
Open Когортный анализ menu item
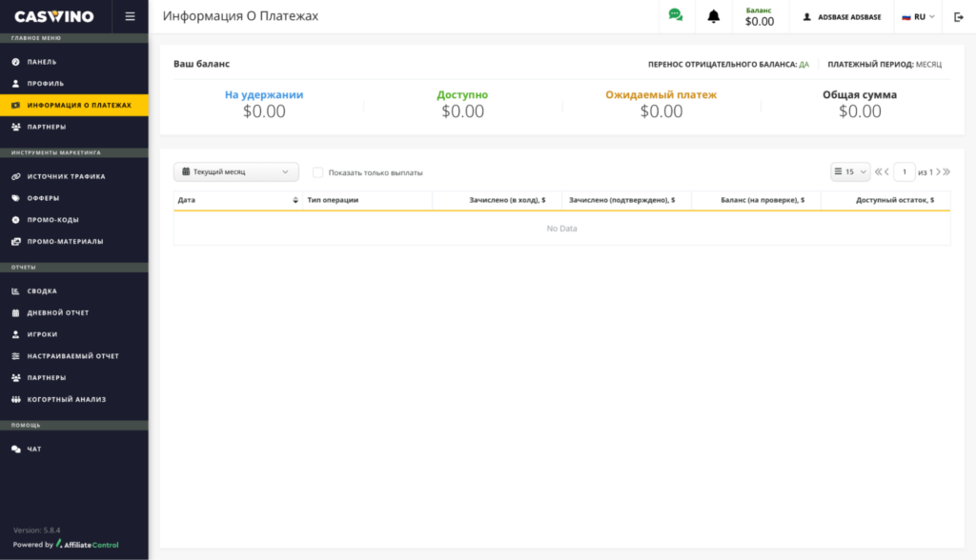point(74,399)
